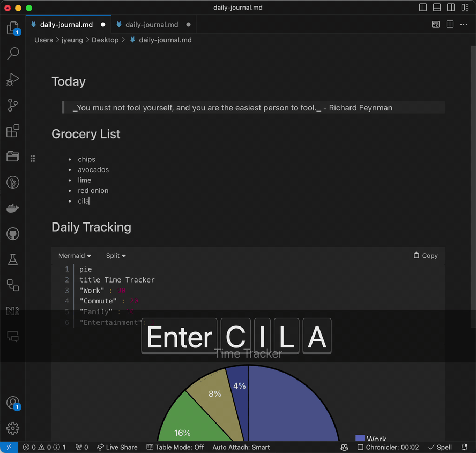Click the "Commute" code line
The height and width of the screenshot is (453, 476).
(x=108, y=301)
